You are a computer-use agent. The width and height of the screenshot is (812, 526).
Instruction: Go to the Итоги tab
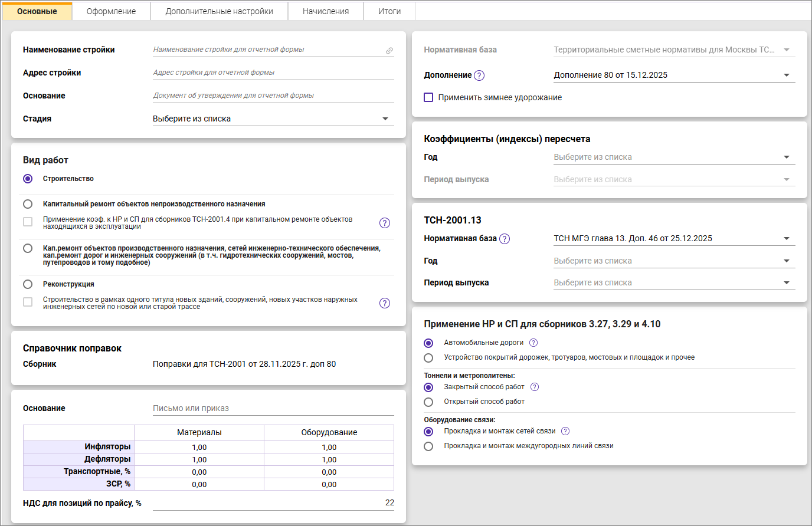[389, 11]
